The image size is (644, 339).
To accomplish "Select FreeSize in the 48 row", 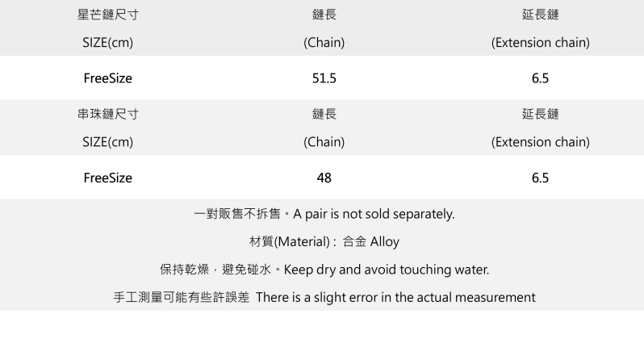I will [x=108, y=178].
